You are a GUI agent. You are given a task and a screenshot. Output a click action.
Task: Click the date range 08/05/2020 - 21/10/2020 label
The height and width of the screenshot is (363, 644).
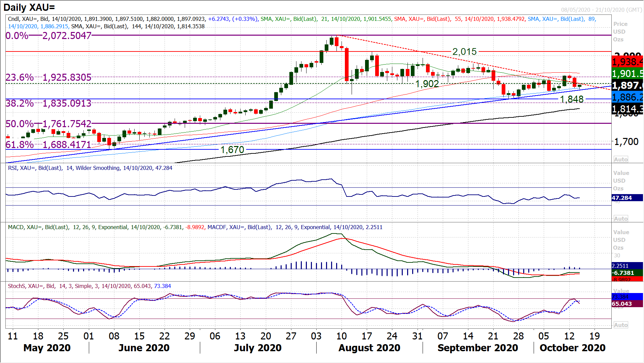click(x=601, y=10)
